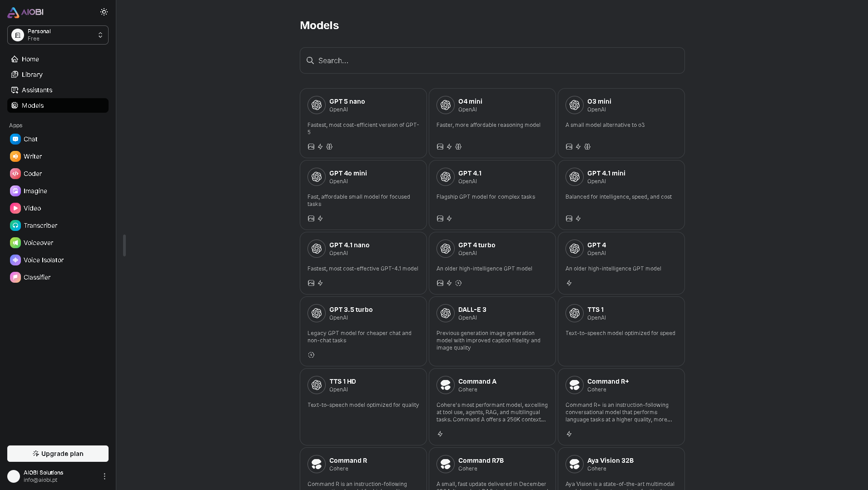Open the DALL-E 3 model card
The image size is (868, 490).
(x=492, y=331)
